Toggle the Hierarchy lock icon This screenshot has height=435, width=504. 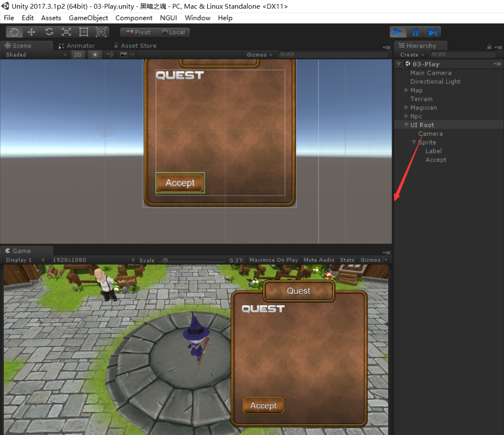coord(489,46)
